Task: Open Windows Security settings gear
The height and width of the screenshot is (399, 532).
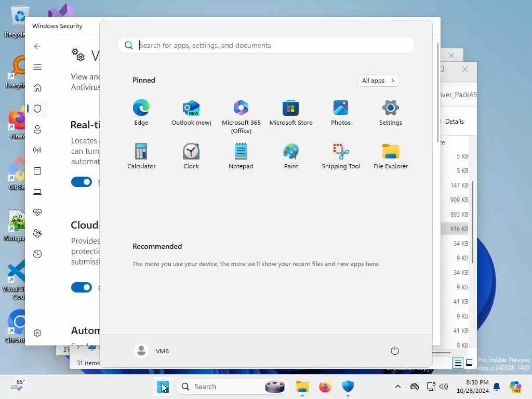Action: pos(37,333)
